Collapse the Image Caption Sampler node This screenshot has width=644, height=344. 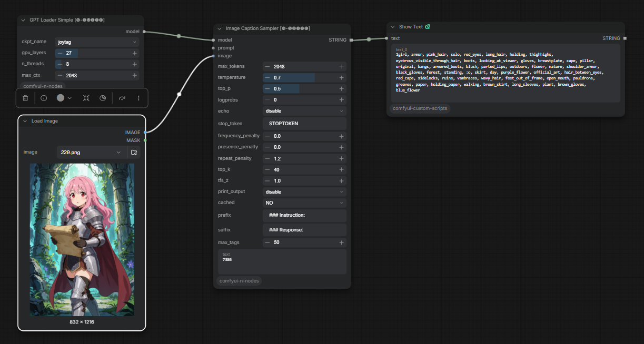[219, 28]
